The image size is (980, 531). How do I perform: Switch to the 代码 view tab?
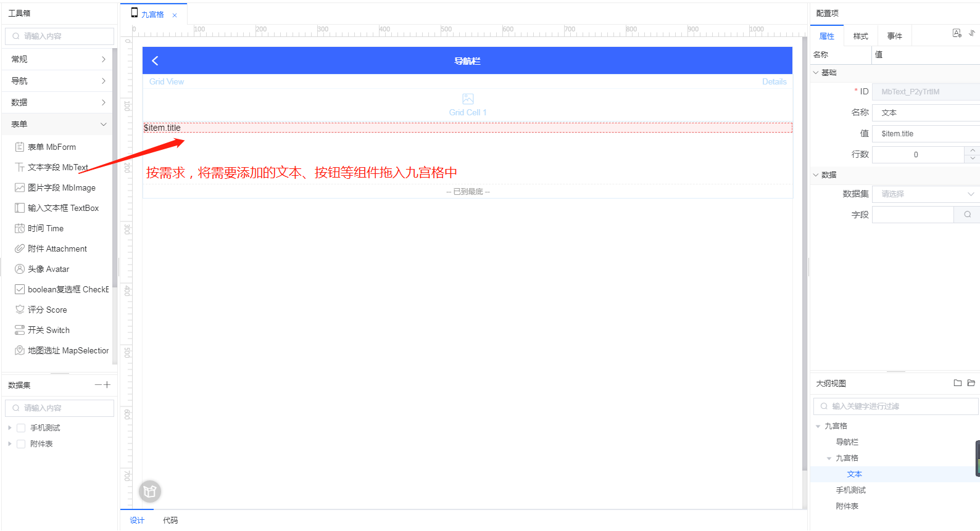click(170, 521)
